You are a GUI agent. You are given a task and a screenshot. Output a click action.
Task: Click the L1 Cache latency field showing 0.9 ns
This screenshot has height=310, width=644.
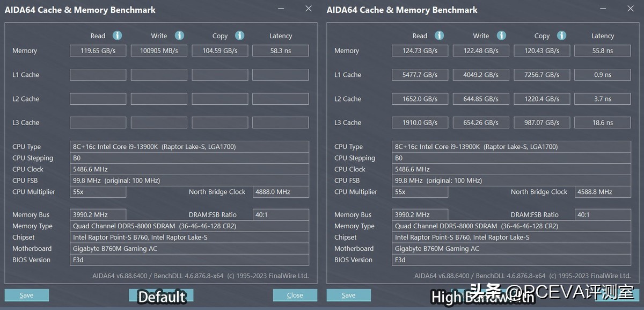[x=602, y=74]
